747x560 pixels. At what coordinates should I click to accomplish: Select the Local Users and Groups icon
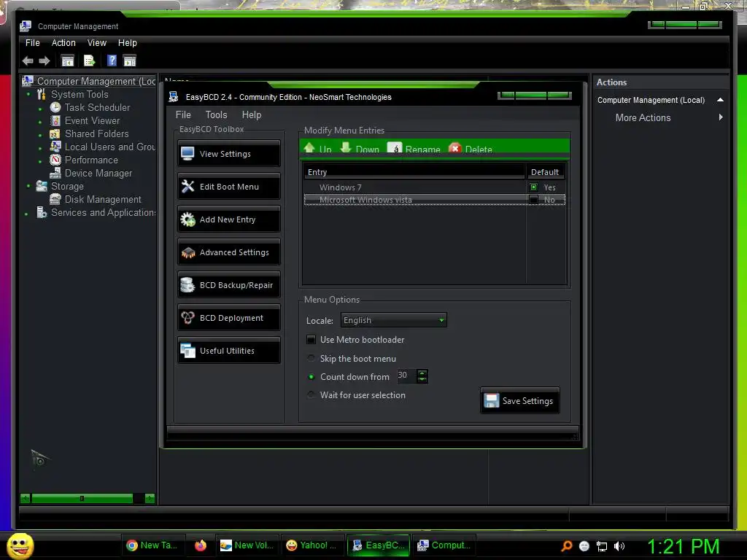click(x=55, y=147)
